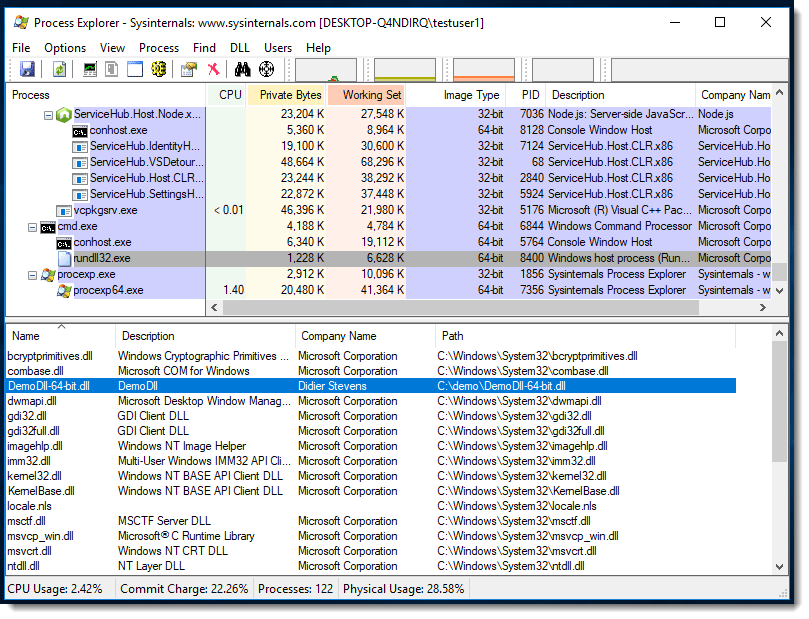Toggle the Show Lower Pane icon
809x619 pixels.
click(135, 69)
